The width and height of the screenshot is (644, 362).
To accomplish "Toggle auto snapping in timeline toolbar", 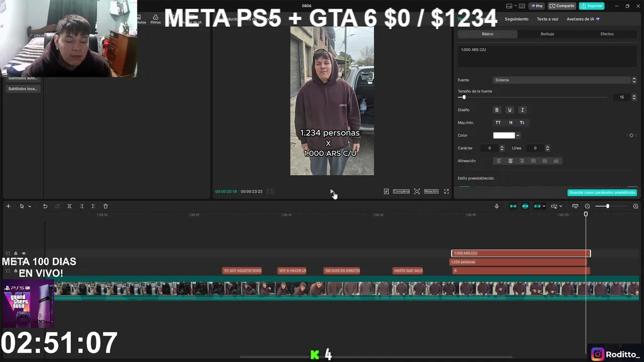I will pos(525,206).
